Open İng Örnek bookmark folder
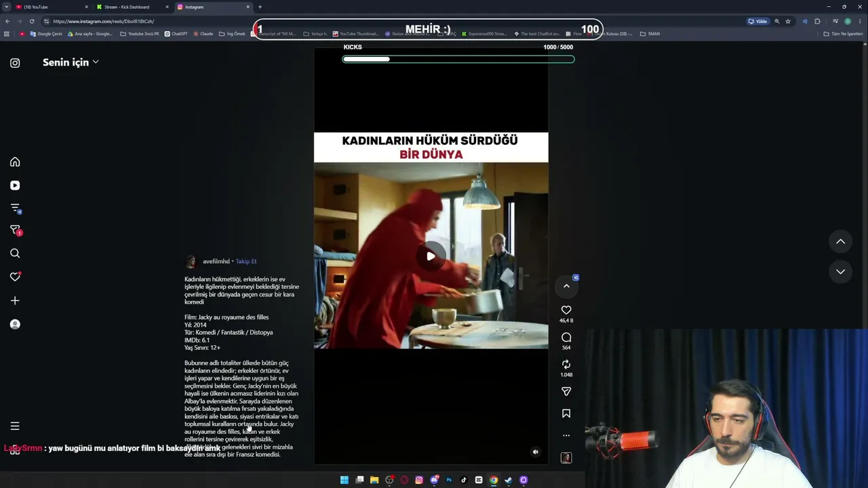This screenshot has width=868, height=488. (x=232, y=34)
